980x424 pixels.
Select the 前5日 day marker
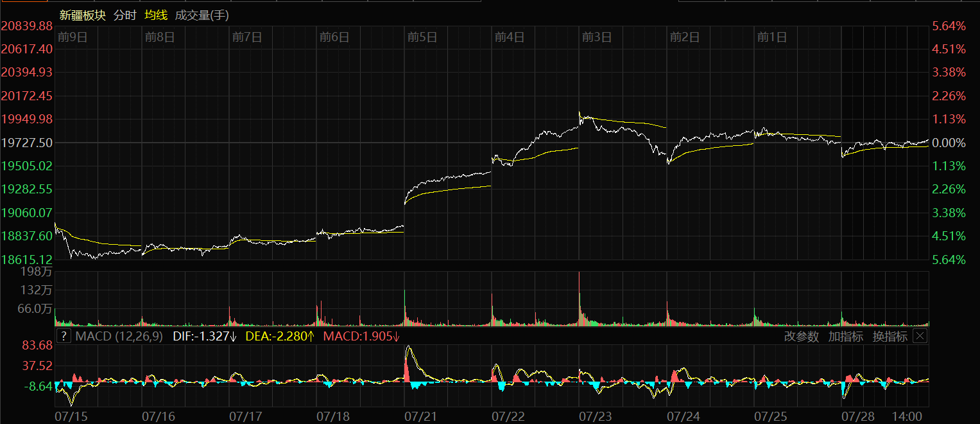422,37
